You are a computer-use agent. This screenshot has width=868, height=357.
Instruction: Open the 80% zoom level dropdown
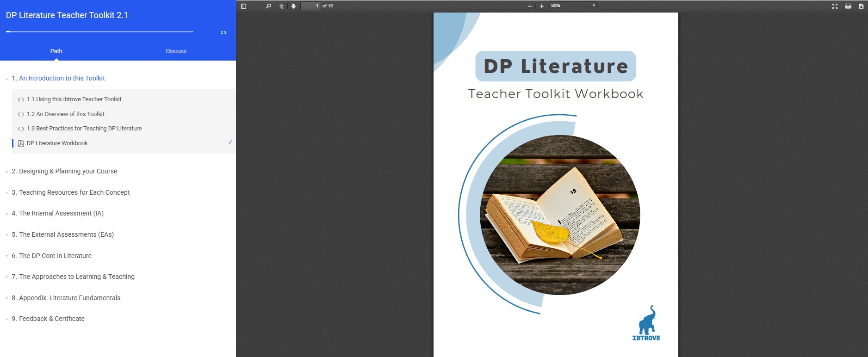(573, 6)
